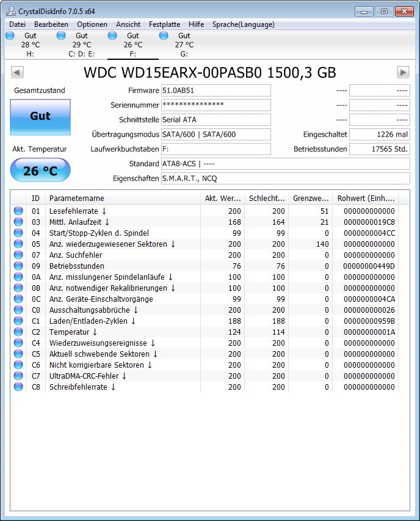This screenshot has width=420, height=521.
Task: Minimize the CrystalDiskInfo window
Action: [364, 12]
